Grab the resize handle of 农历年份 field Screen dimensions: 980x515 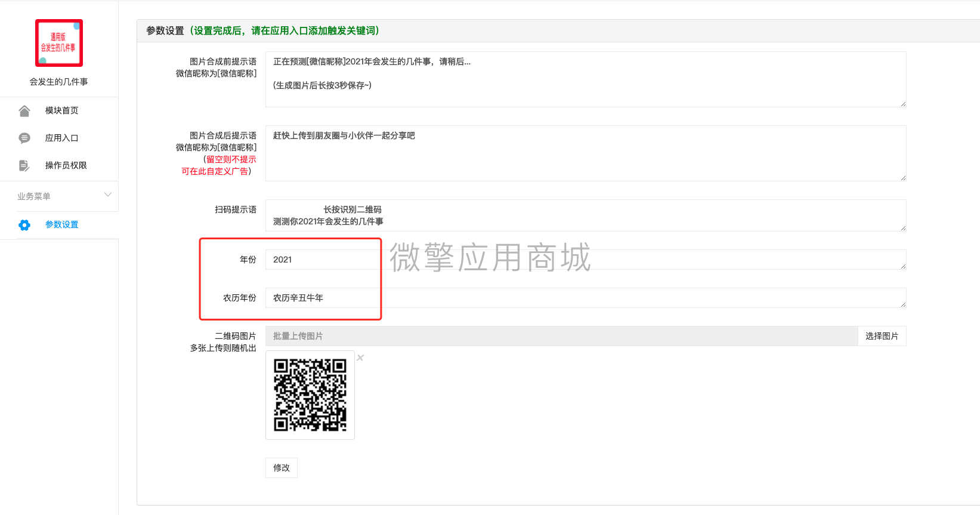[x=903, y=304]
